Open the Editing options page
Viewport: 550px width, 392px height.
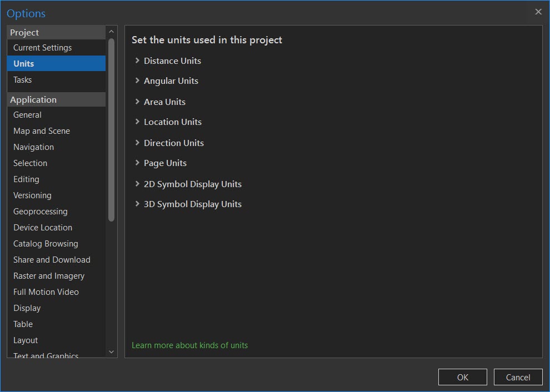(x=26, y=179)
